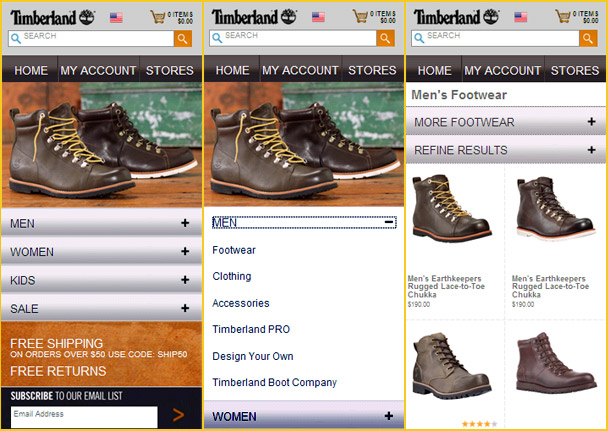Click the Timberland logo in the left screen
Image resolution: width=608 pixels, height=431 pixels.
(52, 17)
